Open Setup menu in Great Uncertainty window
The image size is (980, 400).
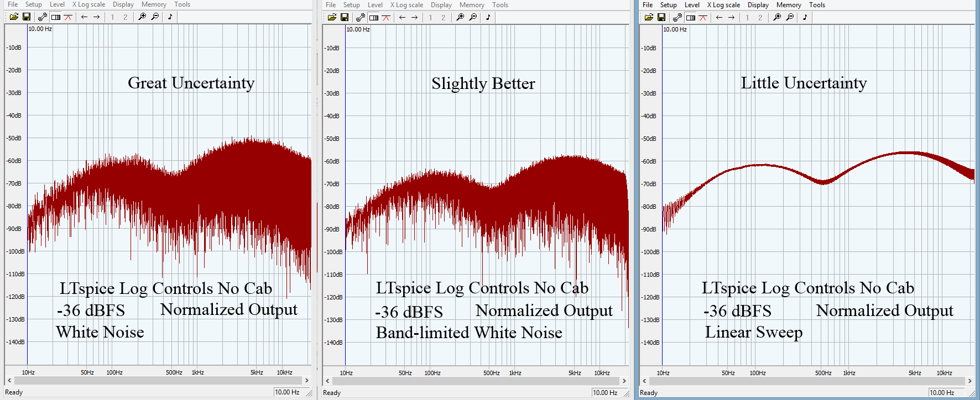click(34, 4)
